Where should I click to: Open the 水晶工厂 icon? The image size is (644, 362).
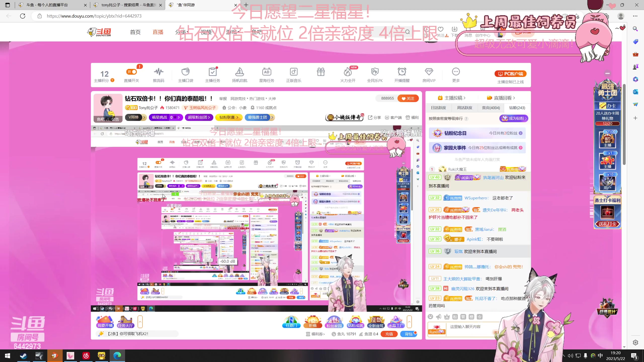point(396,322)
